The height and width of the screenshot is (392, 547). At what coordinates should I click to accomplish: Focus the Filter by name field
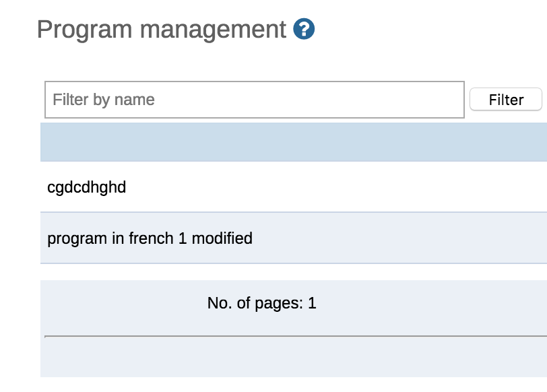(254, 100)
